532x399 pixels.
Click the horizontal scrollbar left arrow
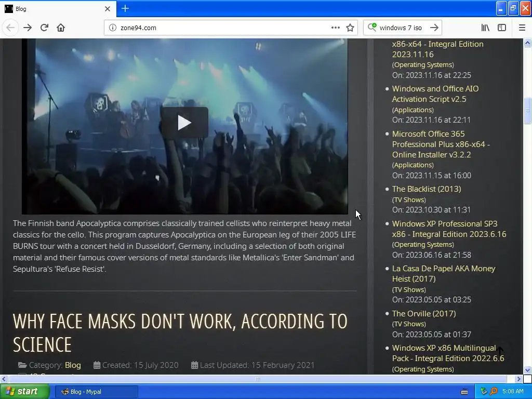pyautogui.click(x=4, y=379)
